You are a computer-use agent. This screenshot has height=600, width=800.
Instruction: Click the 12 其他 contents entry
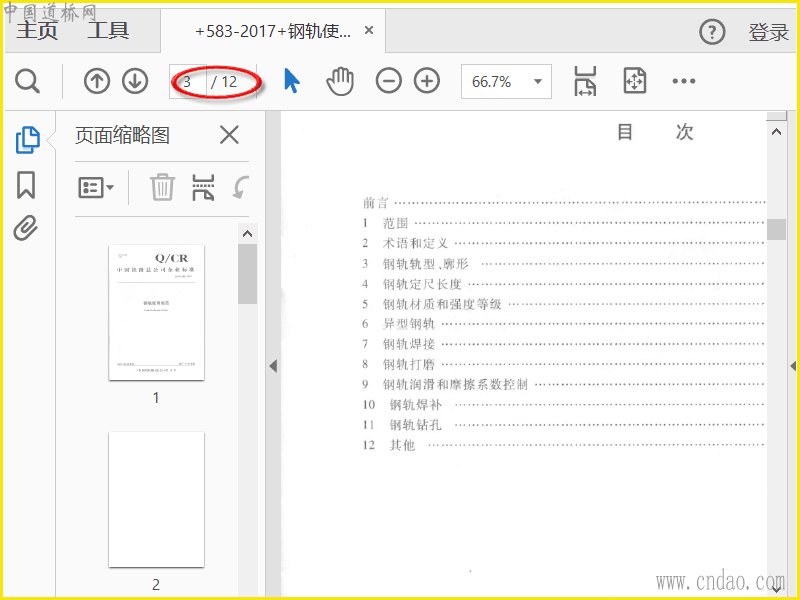pyautogui.click(x=564, y=445)
